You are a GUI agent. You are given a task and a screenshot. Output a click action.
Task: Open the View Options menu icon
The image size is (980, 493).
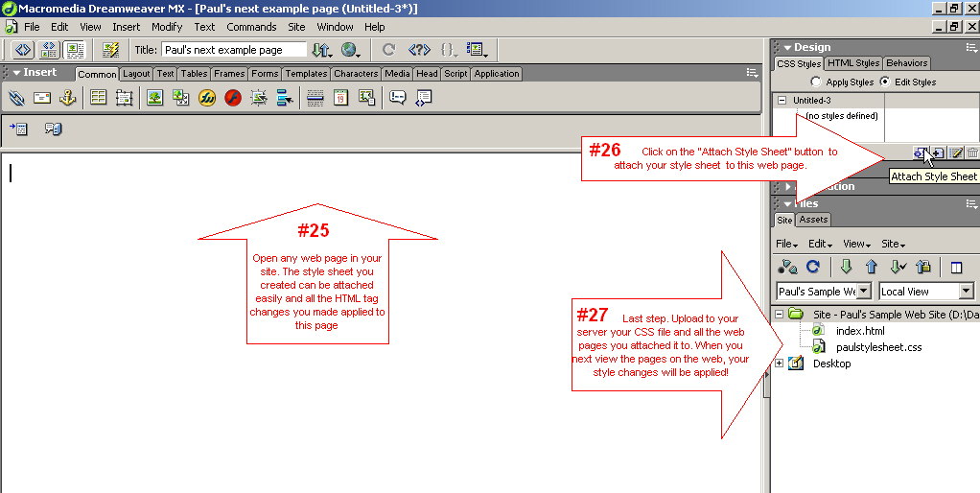(x=477, y=49)
